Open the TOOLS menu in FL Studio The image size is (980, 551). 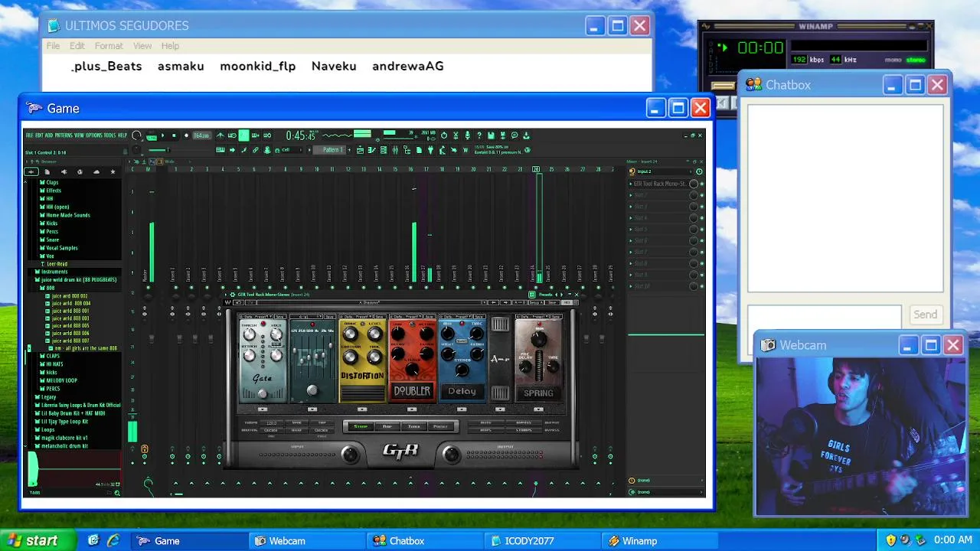point(110,135)
